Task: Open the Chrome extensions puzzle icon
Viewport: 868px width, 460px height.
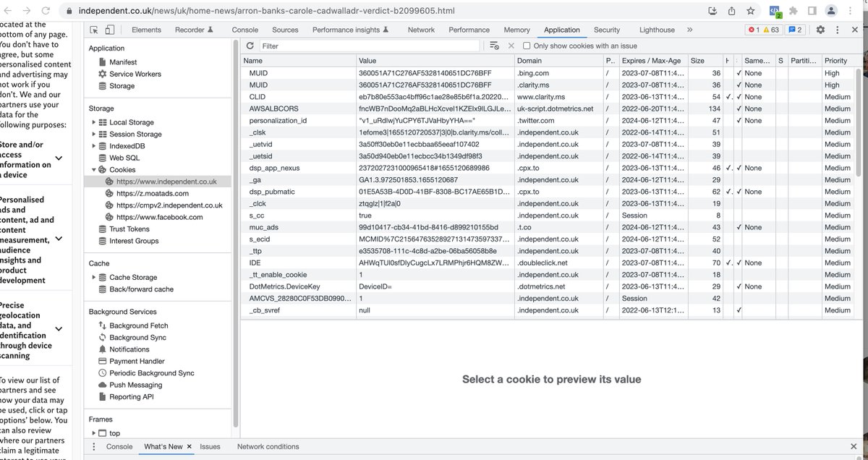Action: 793,10
